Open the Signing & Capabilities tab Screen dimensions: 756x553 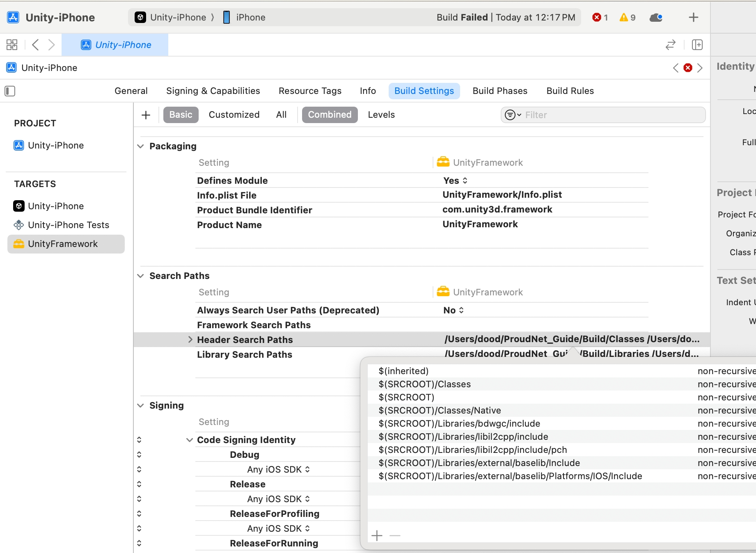pos(213,91)
